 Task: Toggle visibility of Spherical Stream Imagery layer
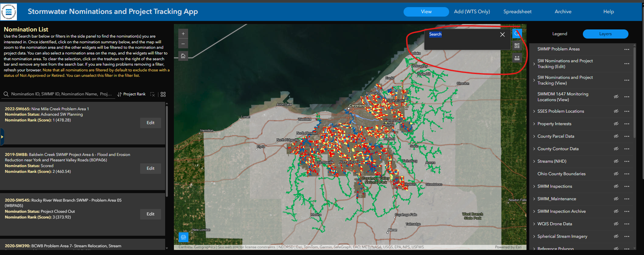point(616,236)
